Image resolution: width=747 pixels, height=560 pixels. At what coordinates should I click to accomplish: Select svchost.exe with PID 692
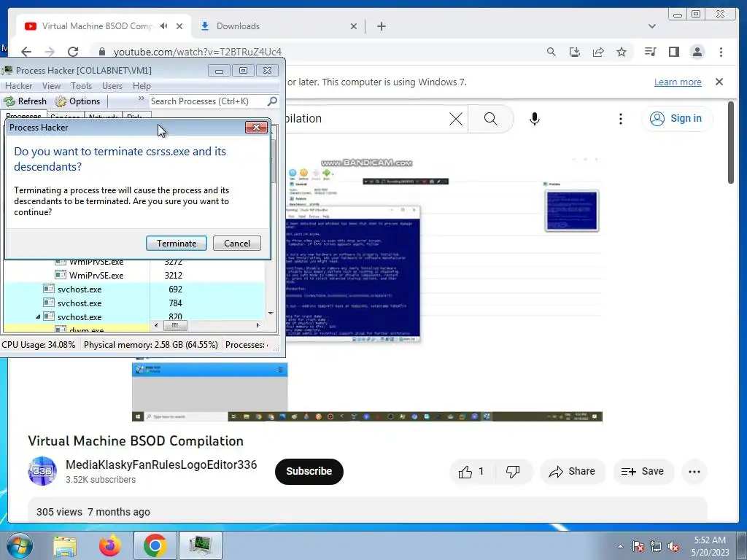coord(134,289)
